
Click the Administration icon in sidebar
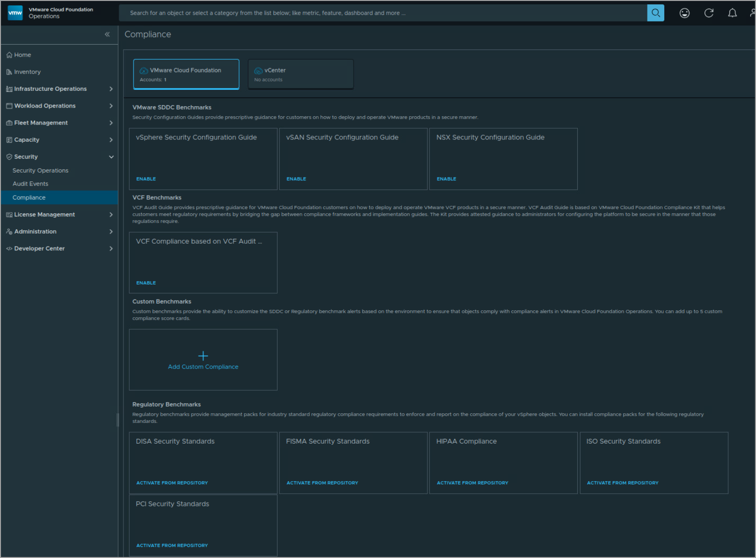coord(9,232)
